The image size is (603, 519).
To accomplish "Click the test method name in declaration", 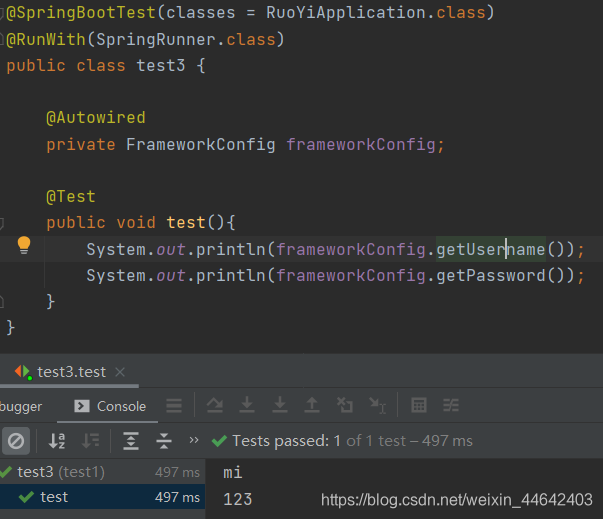I will 186,223.
